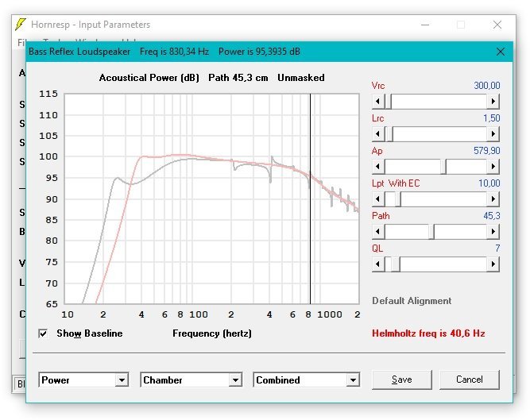Click the Lpt slider right arrow

493,199
